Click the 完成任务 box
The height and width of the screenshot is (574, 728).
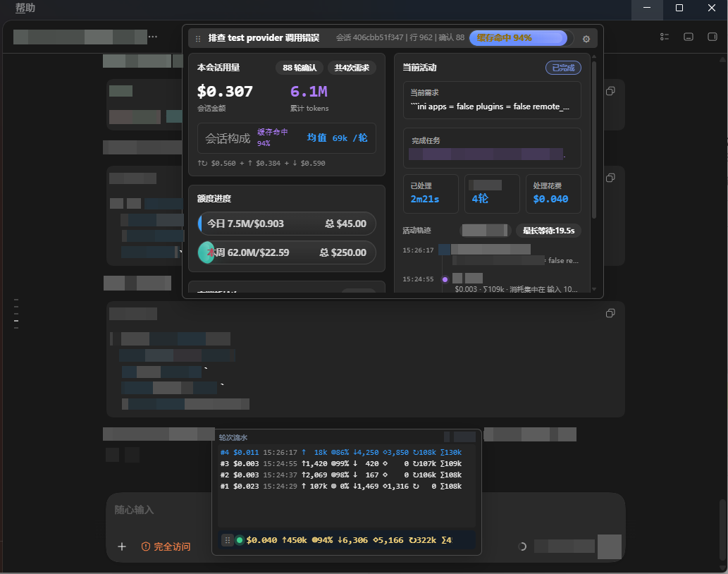(492, 148)
